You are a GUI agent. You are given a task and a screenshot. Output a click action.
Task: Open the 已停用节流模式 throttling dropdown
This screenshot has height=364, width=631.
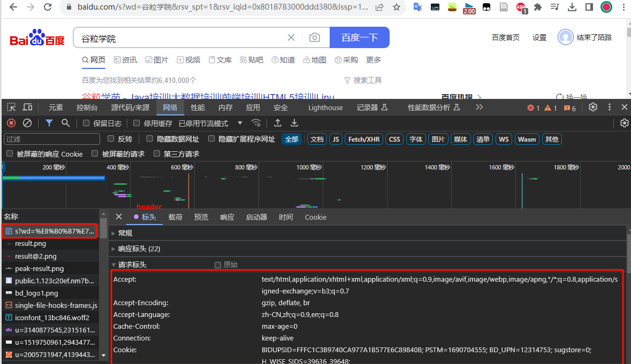click(x=211, y=123)
